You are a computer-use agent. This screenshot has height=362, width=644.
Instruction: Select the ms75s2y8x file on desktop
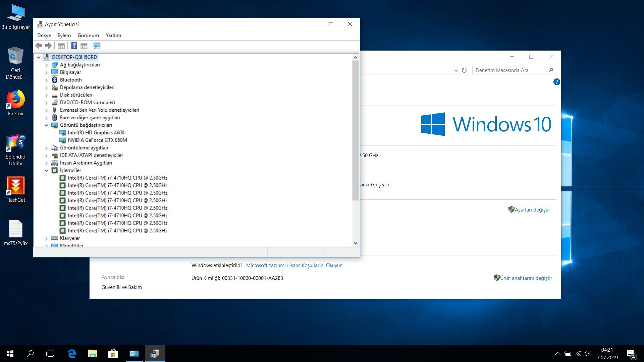15,233
